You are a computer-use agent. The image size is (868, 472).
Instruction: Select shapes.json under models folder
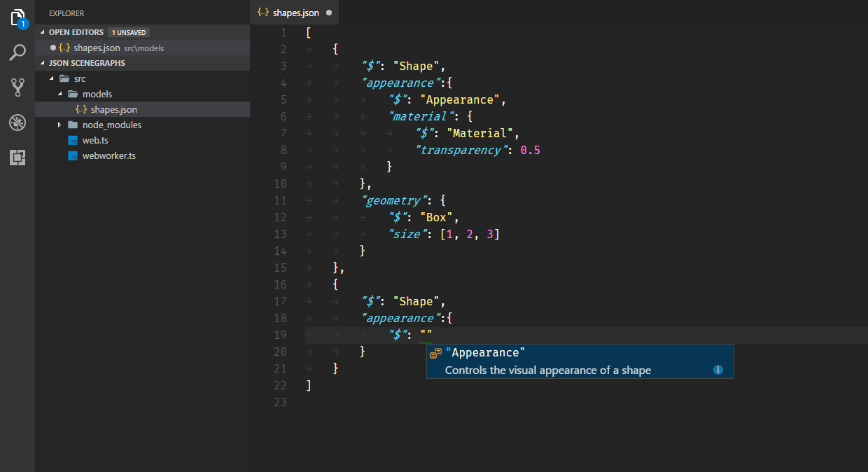tap(113, 109)
